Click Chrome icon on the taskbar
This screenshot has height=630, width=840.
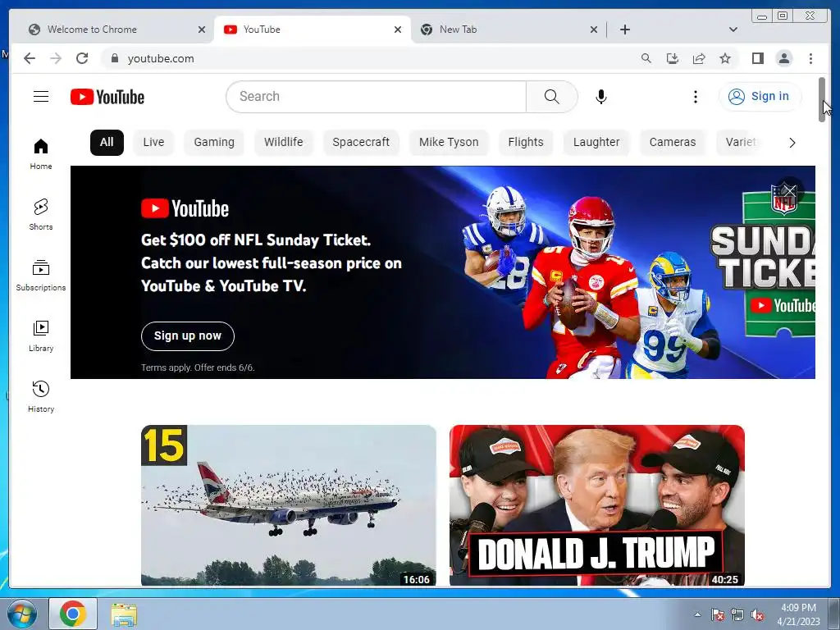point(73,614)
